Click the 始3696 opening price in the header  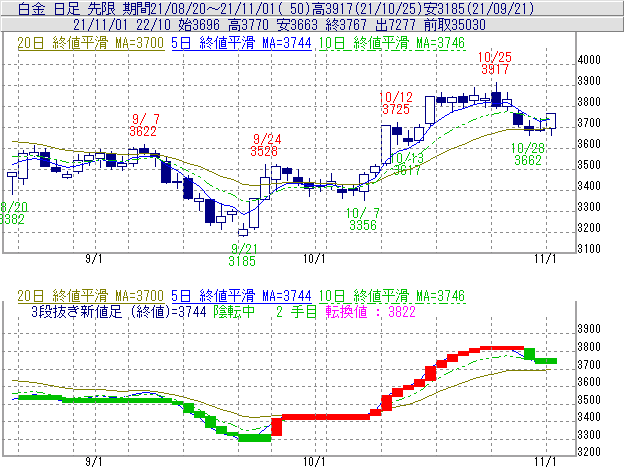[199, 25]
